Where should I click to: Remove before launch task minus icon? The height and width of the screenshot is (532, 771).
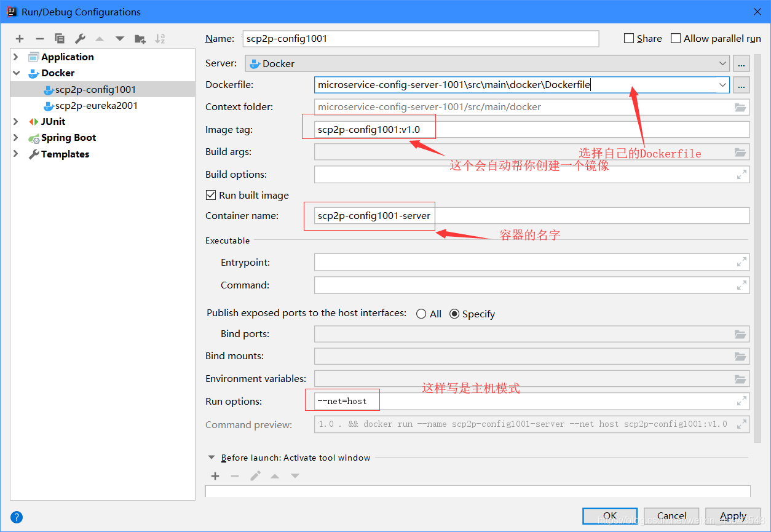click(x=235, y=476)
